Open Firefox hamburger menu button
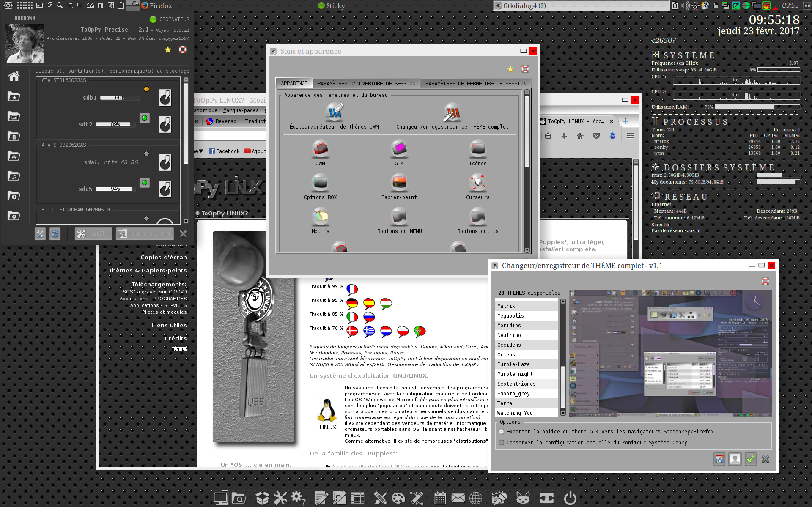The image size is (812, 507). [x=631, y=136]
